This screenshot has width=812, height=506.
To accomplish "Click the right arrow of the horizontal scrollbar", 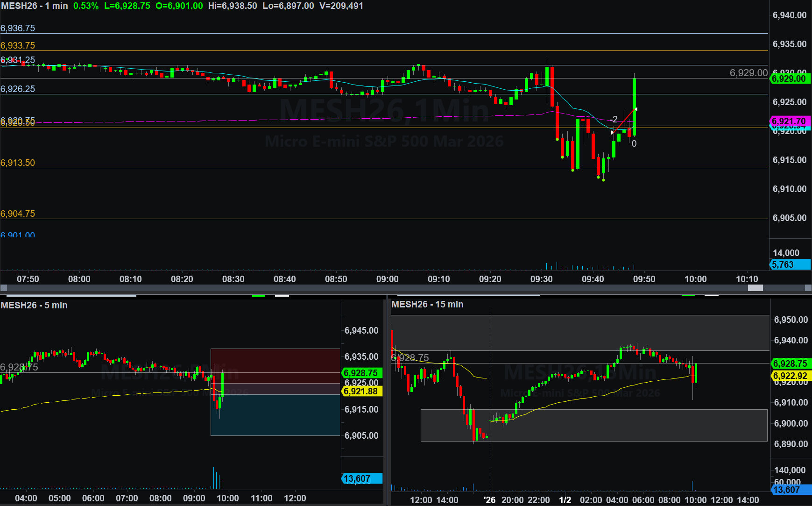I will pyautogui.click(x=808, y=288).
